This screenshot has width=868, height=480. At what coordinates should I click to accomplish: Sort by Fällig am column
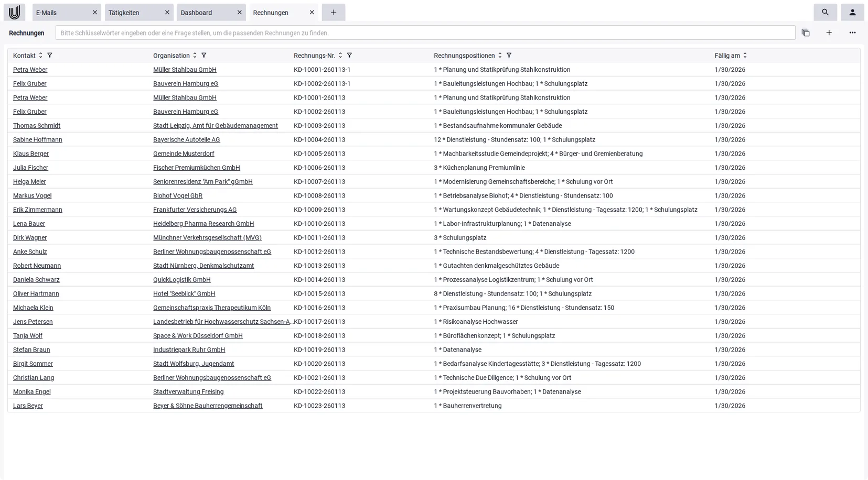[745, 55]
